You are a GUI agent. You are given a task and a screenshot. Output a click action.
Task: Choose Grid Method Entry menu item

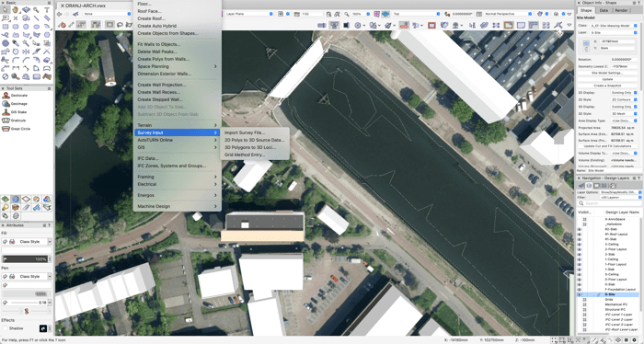[245, 155]
